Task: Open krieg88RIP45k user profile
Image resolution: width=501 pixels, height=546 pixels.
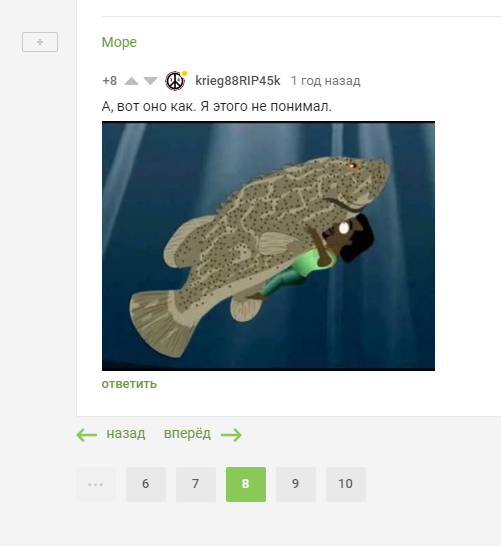Action: 238,81
